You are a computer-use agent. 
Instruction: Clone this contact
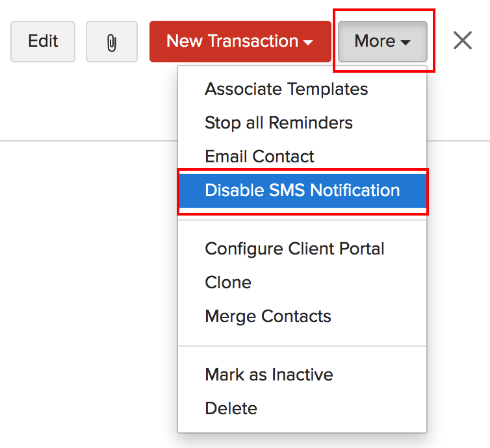point(228,282)
